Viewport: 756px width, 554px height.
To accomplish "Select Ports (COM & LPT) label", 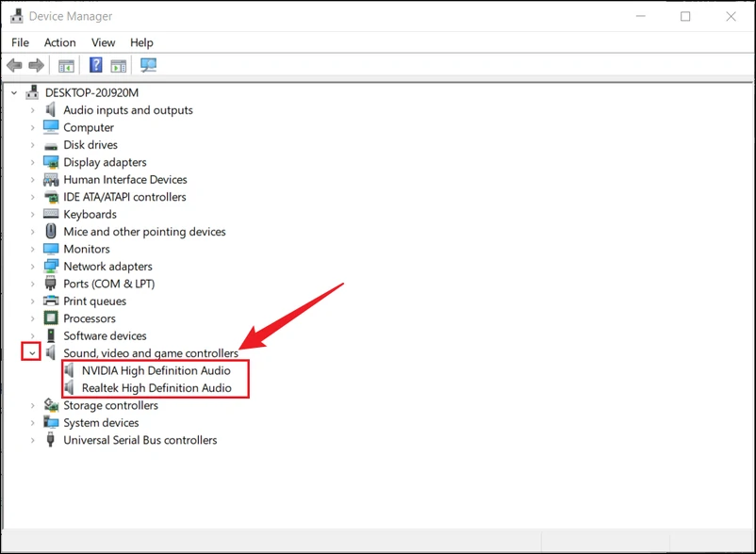I will pos(109,284).
